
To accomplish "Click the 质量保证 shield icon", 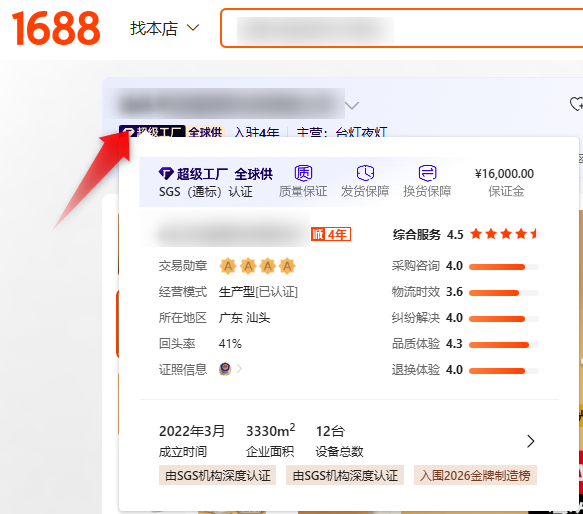I will point(303,173).
